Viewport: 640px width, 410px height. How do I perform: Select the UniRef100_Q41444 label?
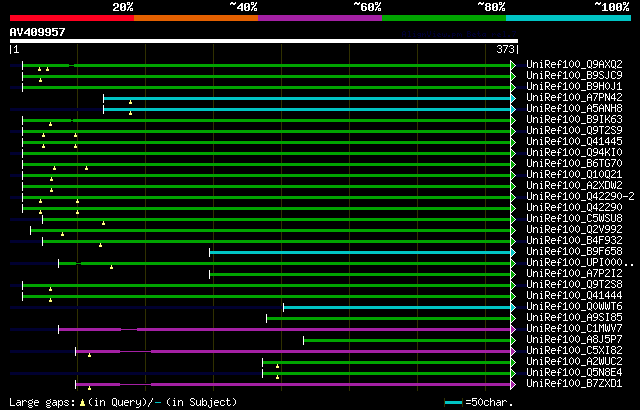click(x=574, y=296)
